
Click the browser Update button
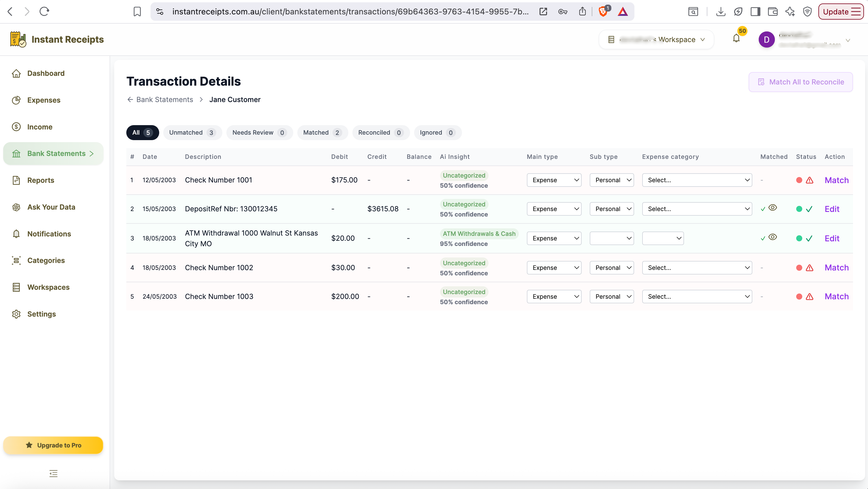pos(841,12)
